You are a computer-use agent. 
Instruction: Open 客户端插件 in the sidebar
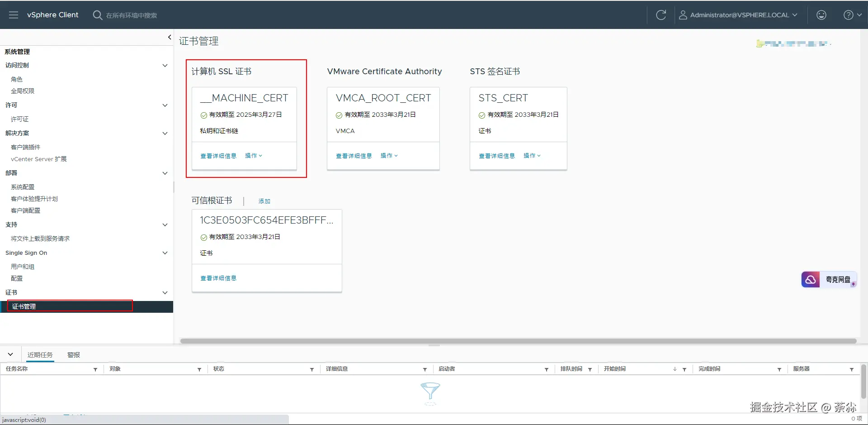pyautogui.click(x=26, y=147)
